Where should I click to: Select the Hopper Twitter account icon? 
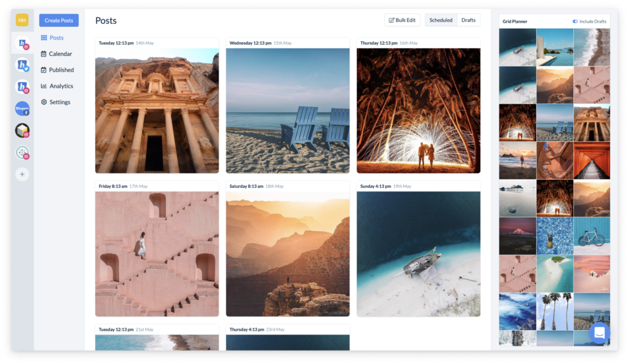[23, 65]
